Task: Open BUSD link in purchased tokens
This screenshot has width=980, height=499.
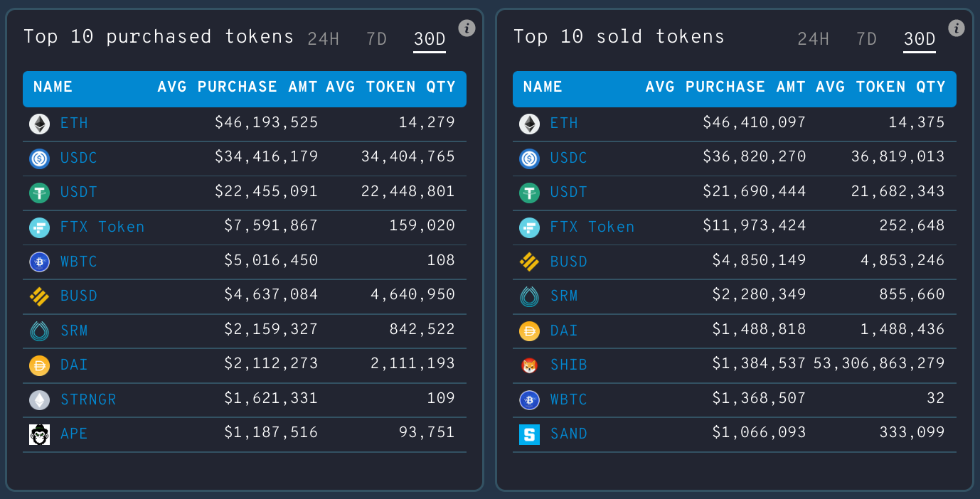Action: (x=79, y=296)
